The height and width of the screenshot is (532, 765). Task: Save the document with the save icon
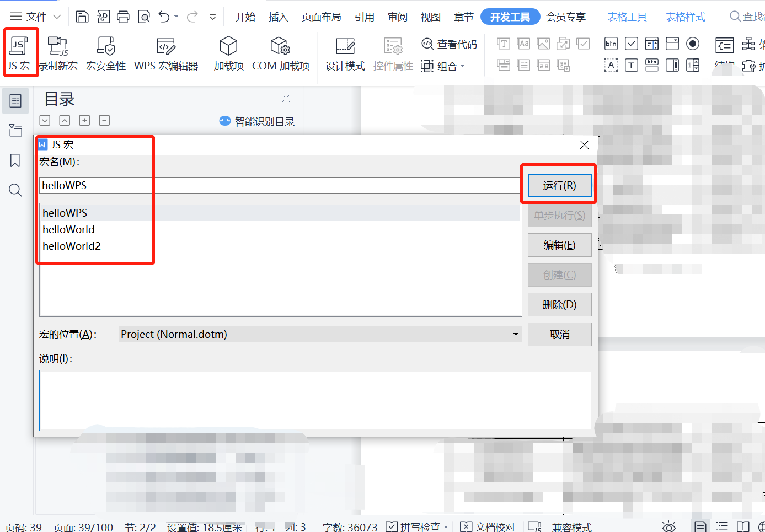click(x=82, y=17)
